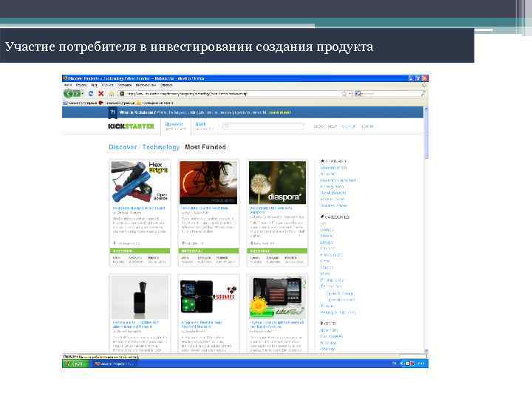Click the page's vertical scrollbar thumb
Viewport: 532px width, 399px height.
click(426, 136)
